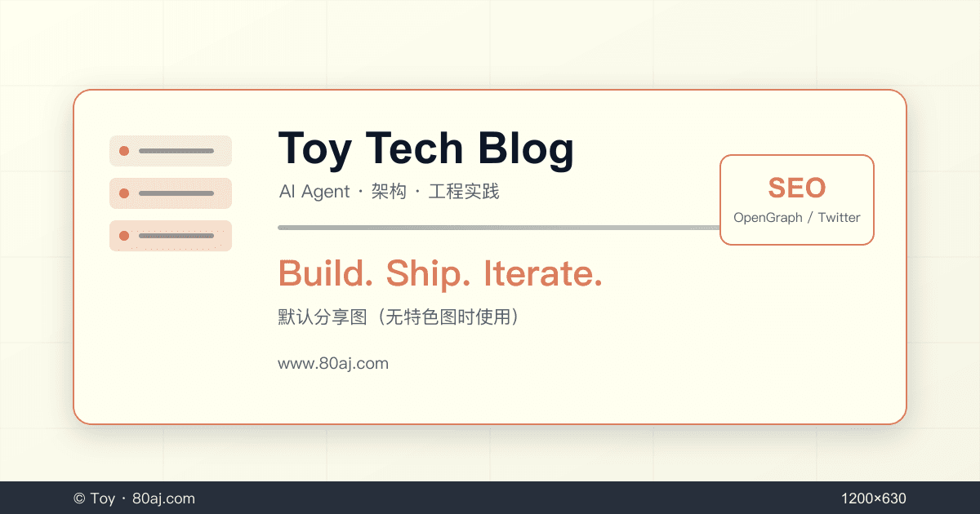The width and height of the screenshot is (980, 514).
Task: Click the OpenGraph label in the SEO badge
Action: coord(768,218)
